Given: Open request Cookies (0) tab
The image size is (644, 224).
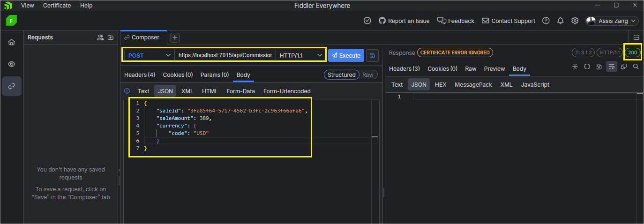Looking at the screenshot, I should pos(178,75).
